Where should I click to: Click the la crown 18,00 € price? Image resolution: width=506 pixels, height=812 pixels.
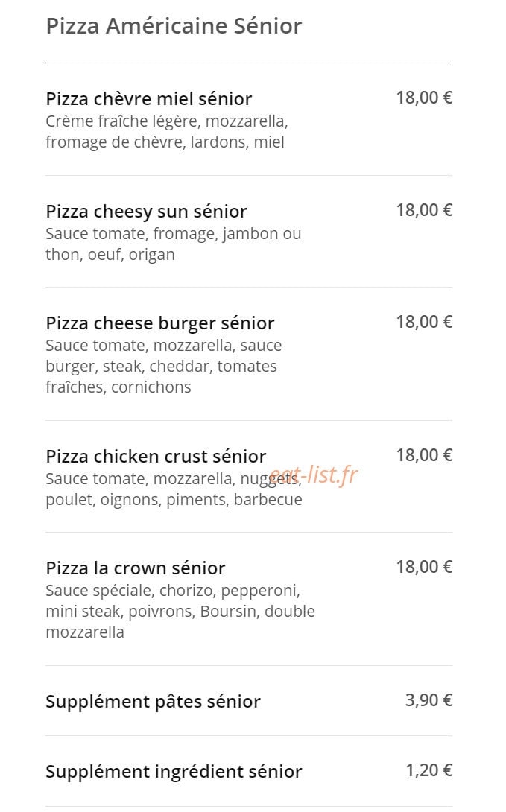[x=424, y=567]
